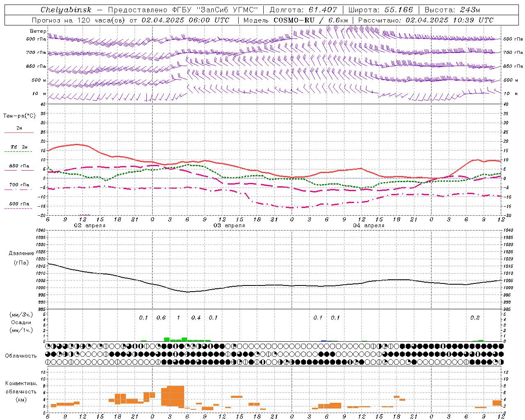Viewport: 525px width, 420px height.
Task: Click '700 гПа' entry in temperature legend
Action: tap(19, 185)
